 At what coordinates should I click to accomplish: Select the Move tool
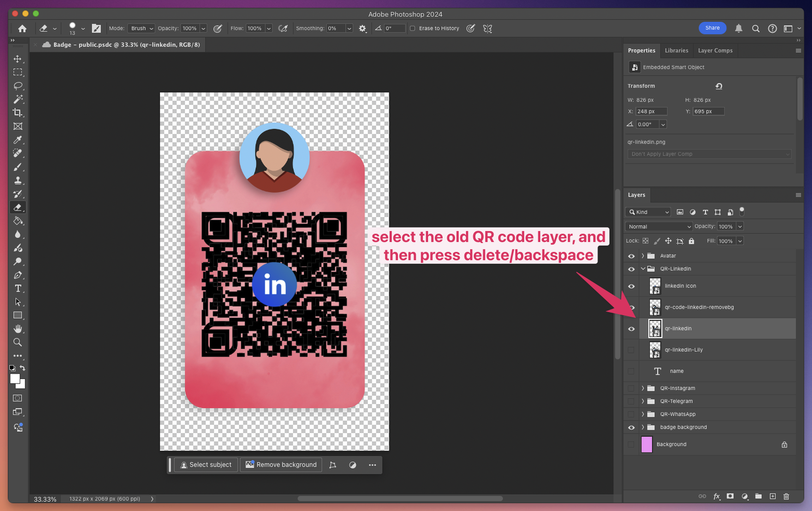coord(18,59)
